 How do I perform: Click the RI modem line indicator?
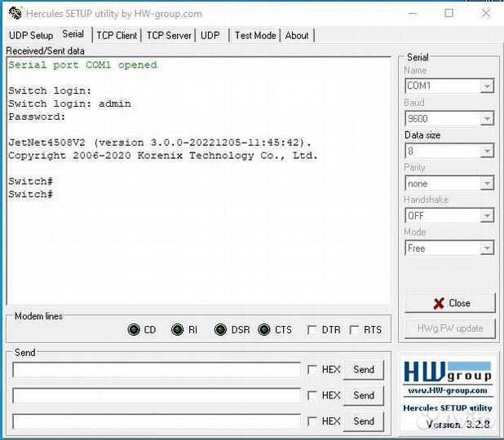point(177,330)
